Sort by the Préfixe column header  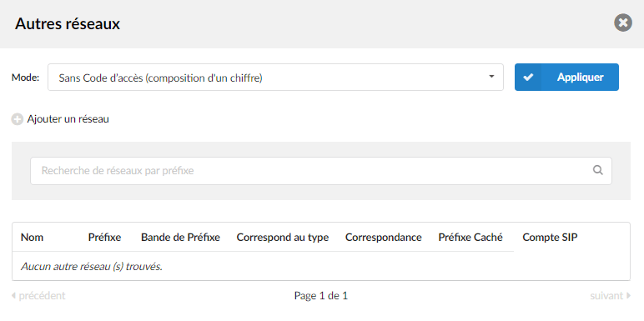coord(105,238)
